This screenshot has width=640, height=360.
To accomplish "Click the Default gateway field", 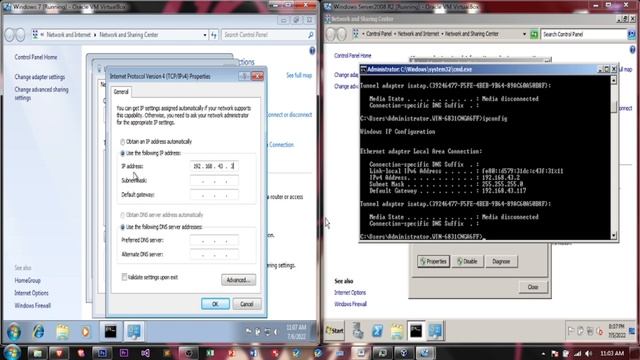I will coord(214,195).
